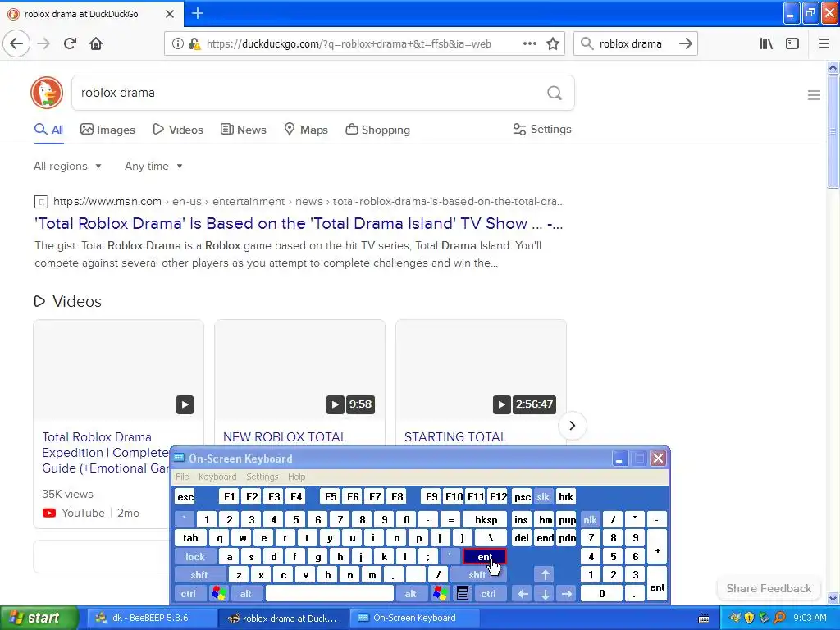Toggle the left alt key
Screen dimensions: 840x630
coord(246,594)
